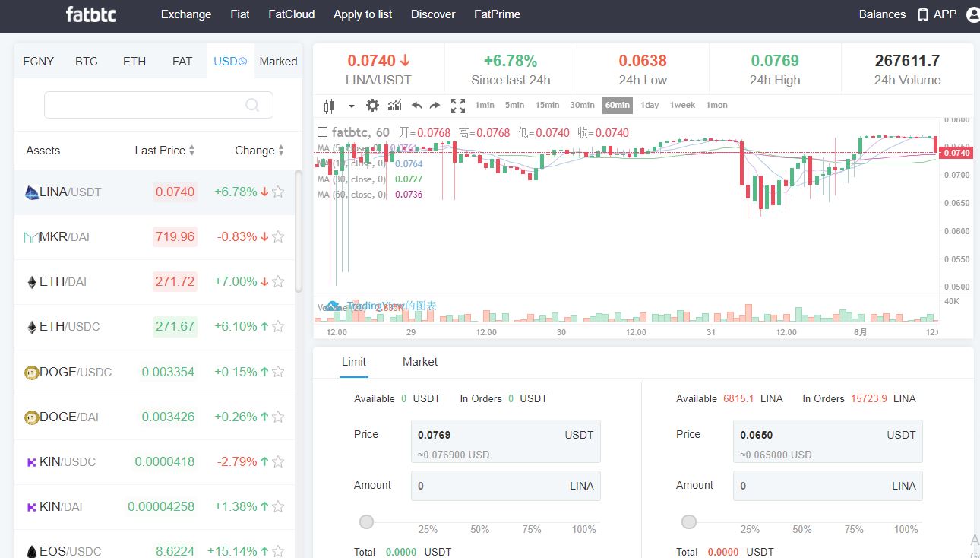980x558 pixels.
Task: Toggle chart fullscreen mode
Action: coord(457,106)
